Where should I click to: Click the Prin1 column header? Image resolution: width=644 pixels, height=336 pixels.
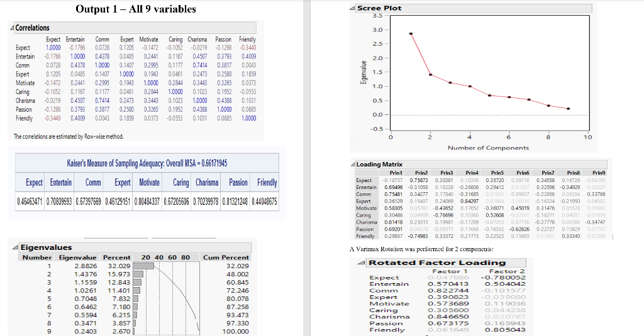point(396,173)
